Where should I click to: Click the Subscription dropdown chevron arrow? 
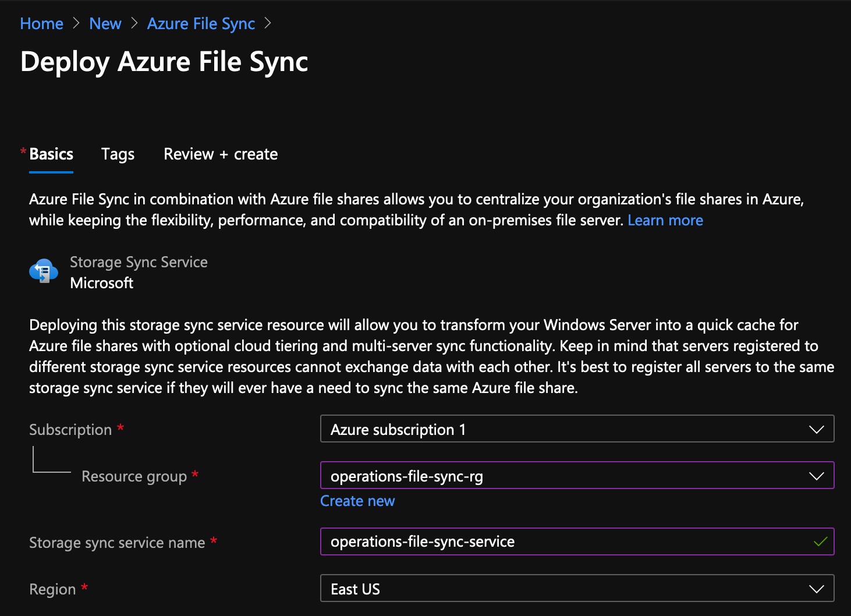pyautogui.click(x=817, y=430)
